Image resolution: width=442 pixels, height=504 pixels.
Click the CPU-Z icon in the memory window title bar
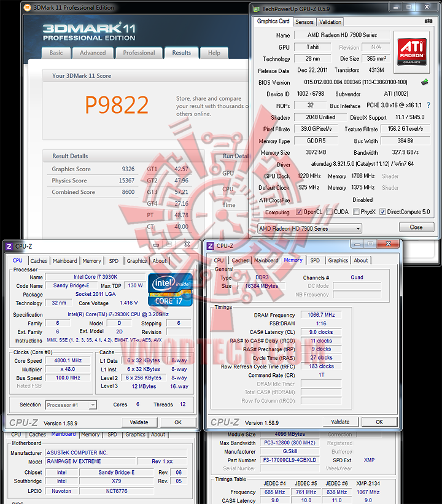click(210, 246)
